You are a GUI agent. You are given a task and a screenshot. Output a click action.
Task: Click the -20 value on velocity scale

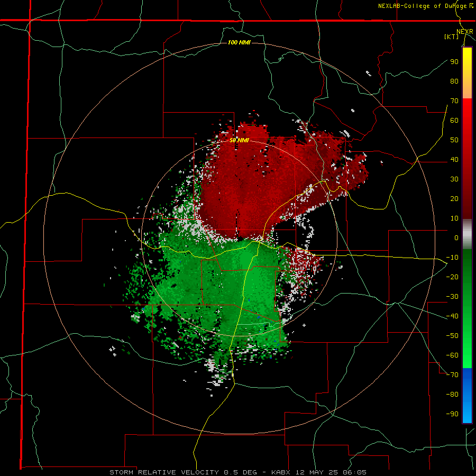(x=452, y=277)
